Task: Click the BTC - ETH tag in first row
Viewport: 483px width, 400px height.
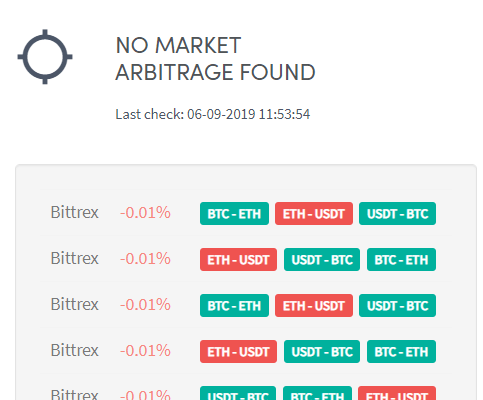Action: pos(234,213)
